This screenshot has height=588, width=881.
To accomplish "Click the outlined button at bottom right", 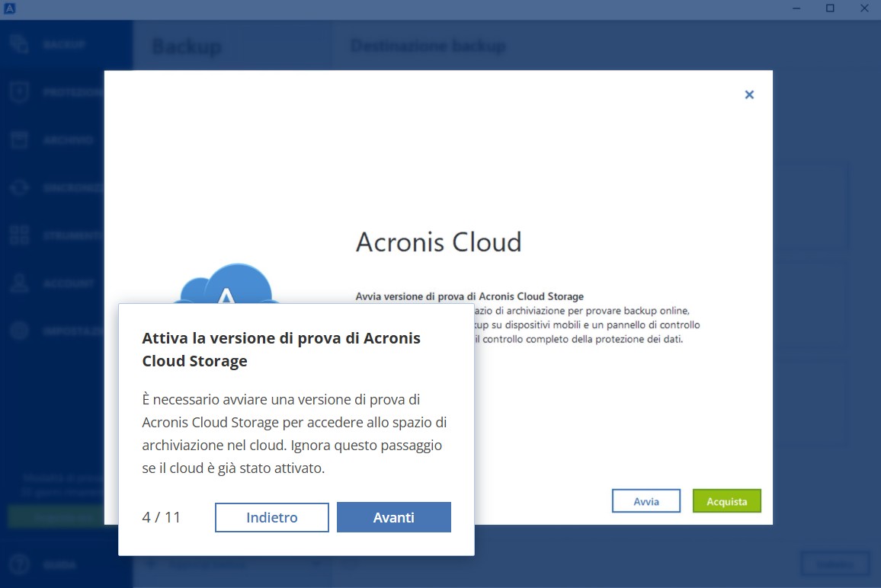I will (x=835, y=564).
